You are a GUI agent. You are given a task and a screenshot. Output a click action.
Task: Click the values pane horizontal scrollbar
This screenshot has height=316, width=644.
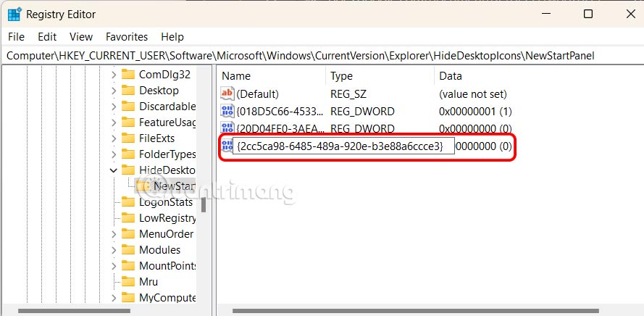[416, 311]
